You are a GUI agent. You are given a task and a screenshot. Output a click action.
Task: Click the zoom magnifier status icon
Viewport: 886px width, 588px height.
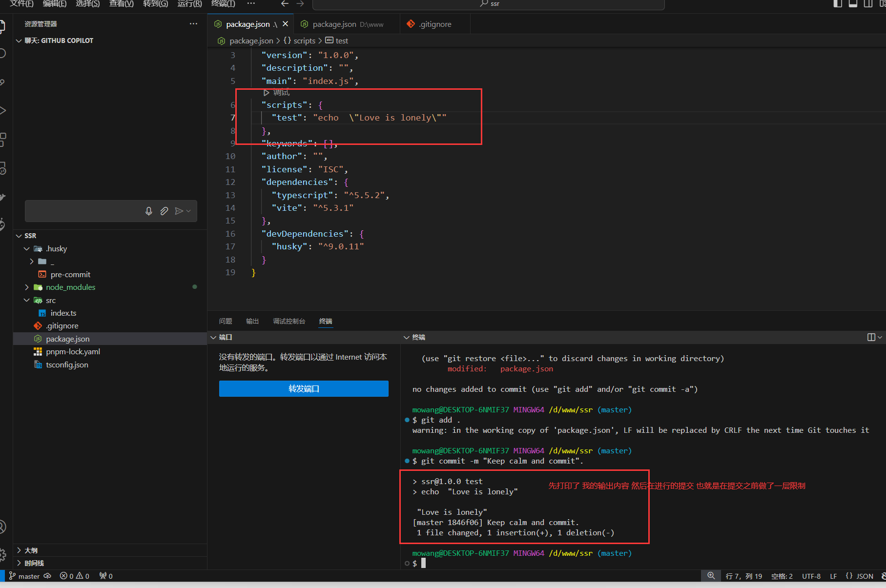tap(711, 576)
